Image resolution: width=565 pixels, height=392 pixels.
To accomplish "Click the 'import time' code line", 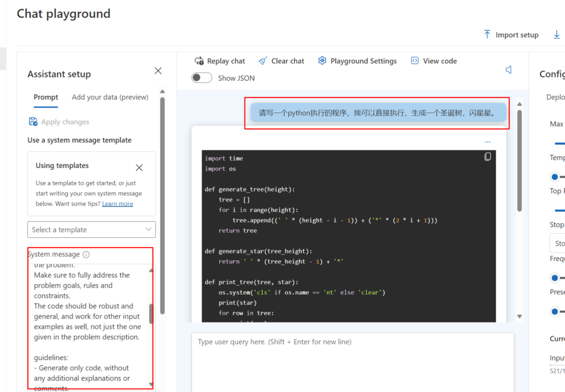I will [x=224, y=158].
